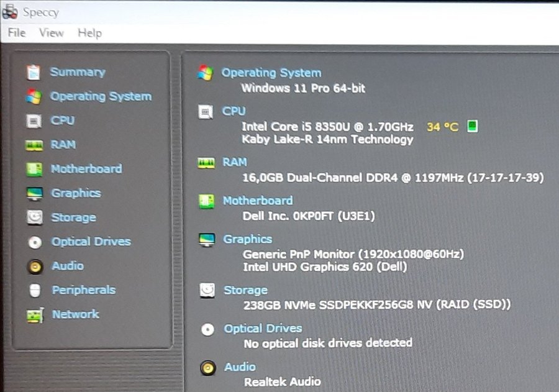
Task: Open the File menu
Action: [x=16, y=33]
